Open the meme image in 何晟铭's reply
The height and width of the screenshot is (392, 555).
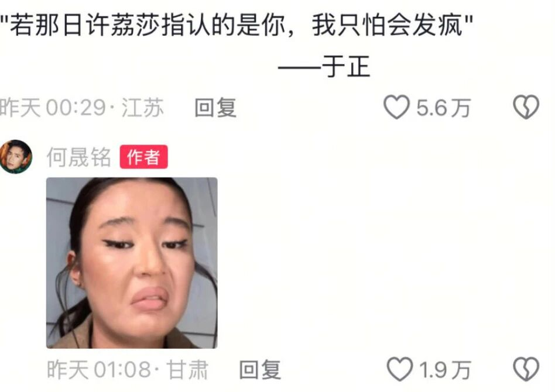click(x=132, y=263)
